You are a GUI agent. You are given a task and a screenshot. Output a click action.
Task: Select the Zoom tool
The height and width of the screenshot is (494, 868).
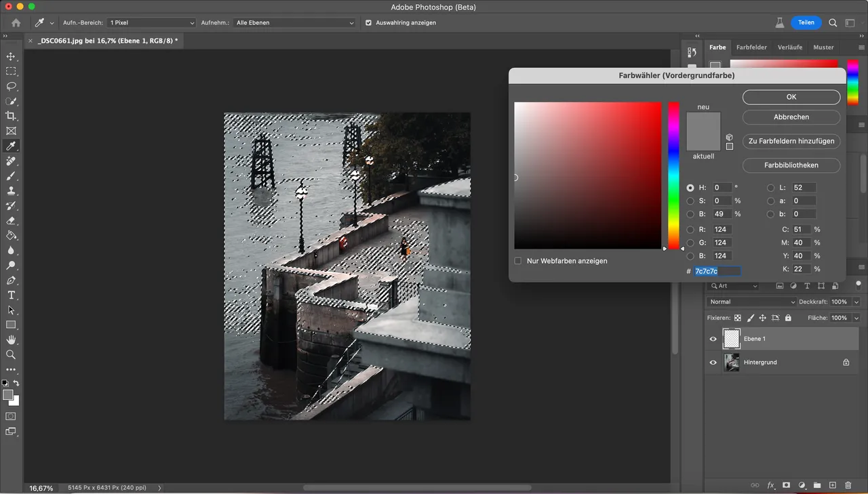click(11, 354)
